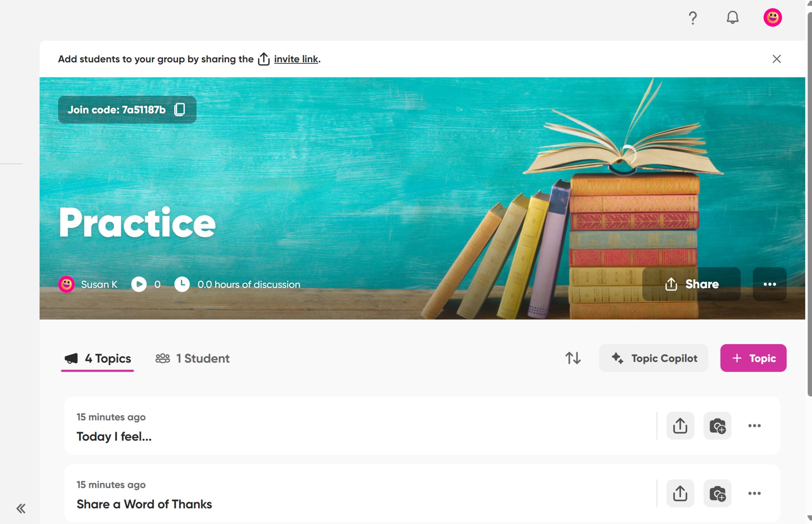Image resolution: width=812 pixels, height=524 pixels.
Task: Share the "Share a Word of Thanks" topic
Action: [x=680, y=493]
